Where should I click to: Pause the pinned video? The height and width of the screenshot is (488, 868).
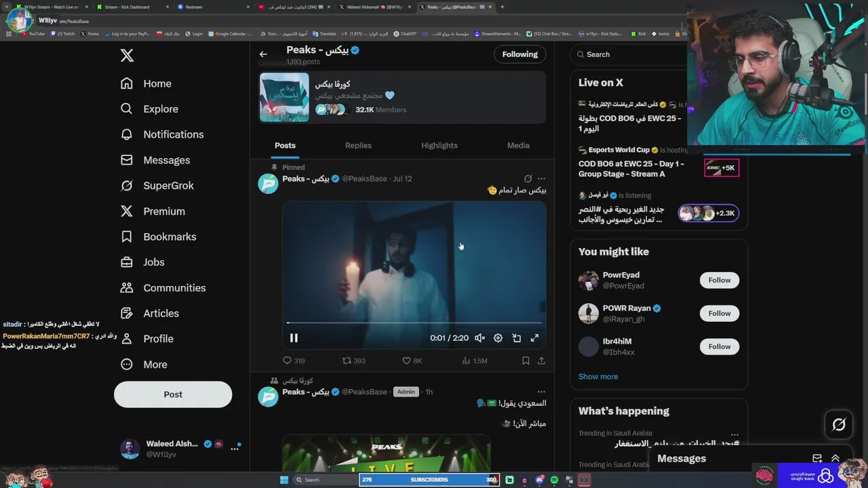tap(294, 338)
